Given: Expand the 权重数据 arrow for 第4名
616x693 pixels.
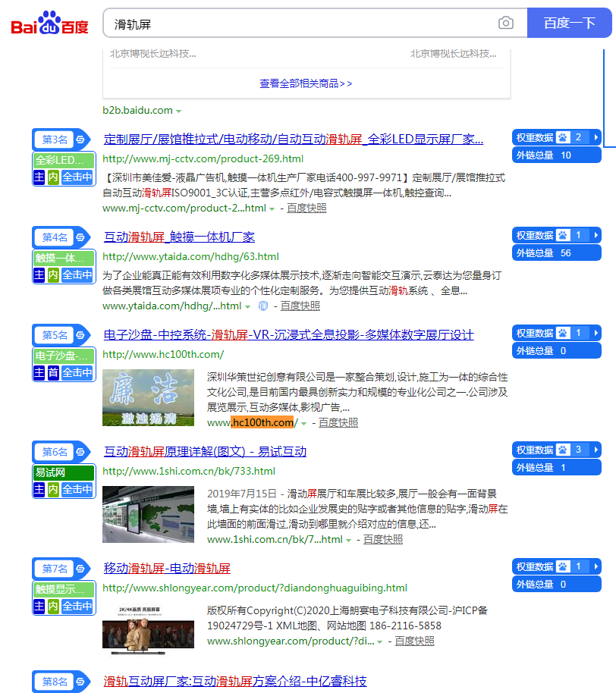Looking at the screenshot, I should tap(596, 235).
